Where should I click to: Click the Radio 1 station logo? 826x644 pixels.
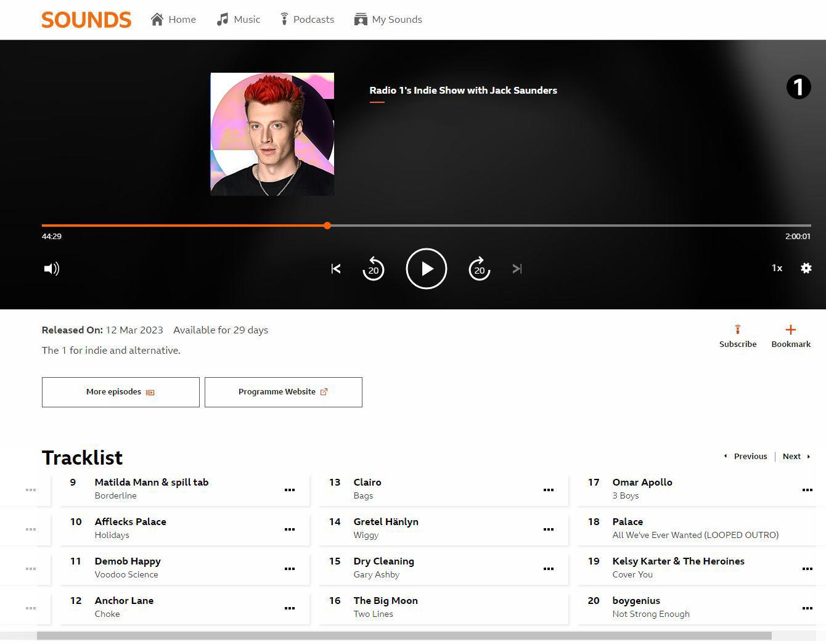(x=798, y=87)
